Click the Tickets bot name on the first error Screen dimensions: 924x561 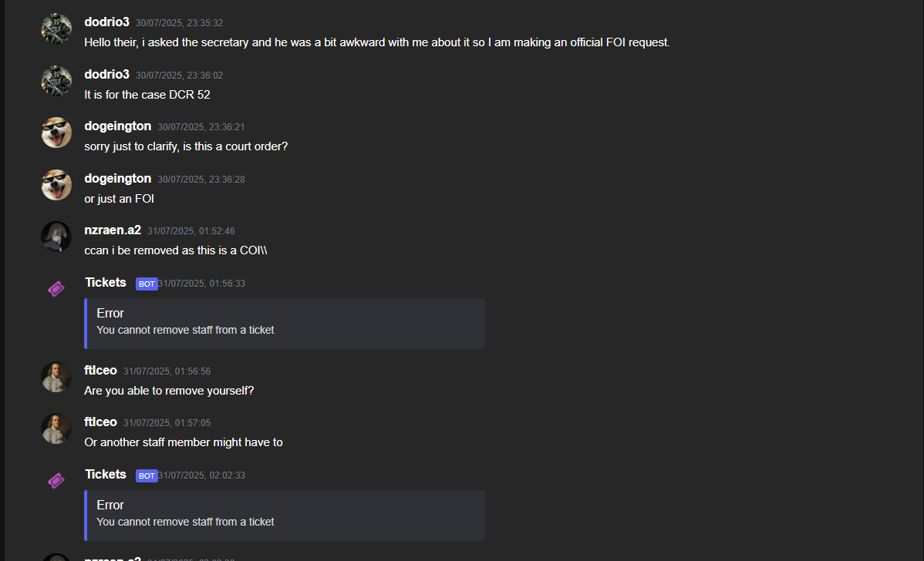[106, 283]
